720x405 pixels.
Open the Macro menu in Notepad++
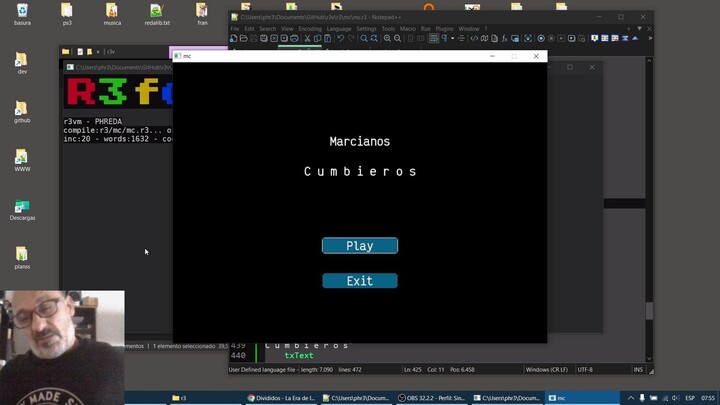click(x=408, y=28)
